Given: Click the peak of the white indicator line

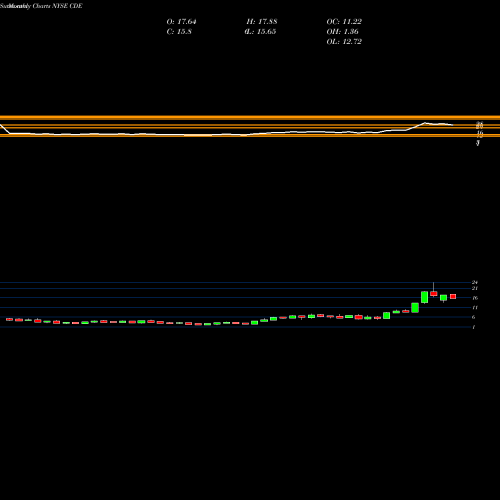Looking at the screenshot, I should [425, 123].
